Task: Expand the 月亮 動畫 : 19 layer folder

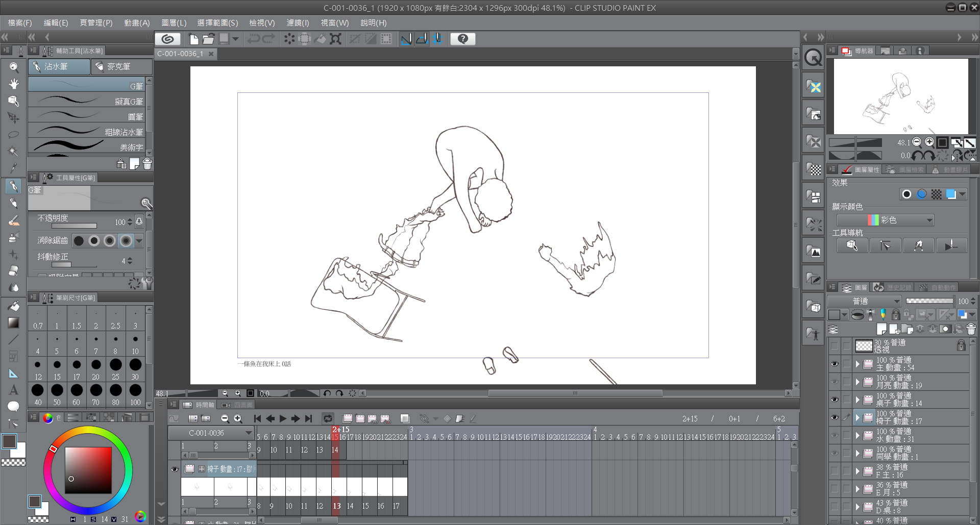Action: (857, 382)
